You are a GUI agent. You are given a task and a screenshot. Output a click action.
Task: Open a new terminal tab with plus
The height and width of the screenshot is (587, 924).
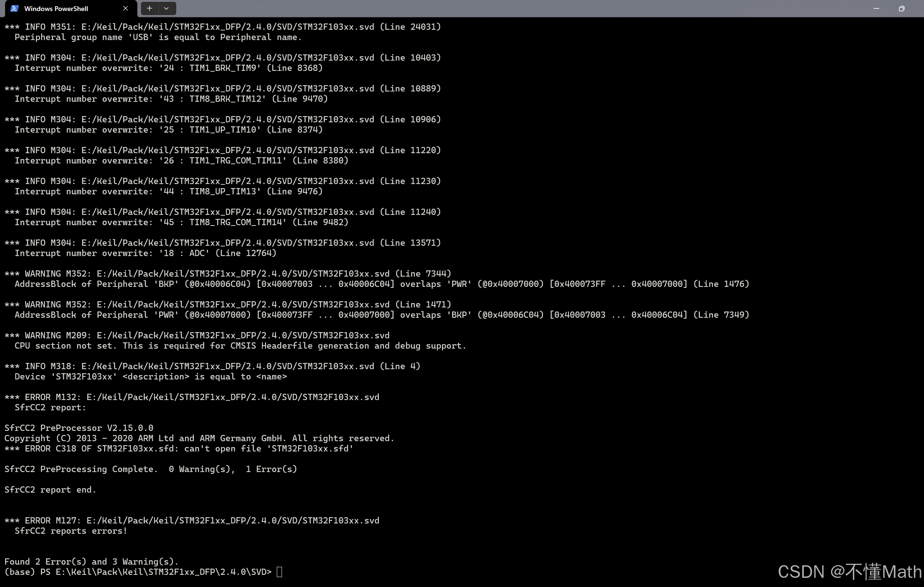(x=149, y=8)
